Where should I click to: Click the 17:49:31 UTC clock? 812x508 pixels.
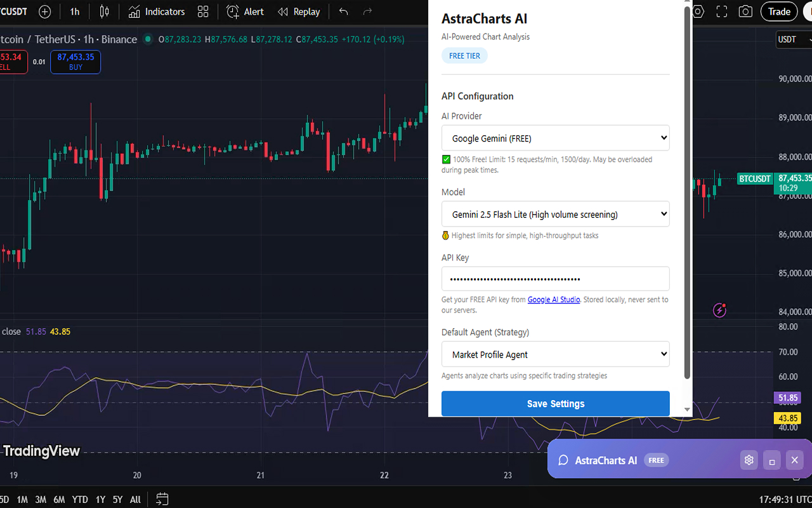pos(785,500)
